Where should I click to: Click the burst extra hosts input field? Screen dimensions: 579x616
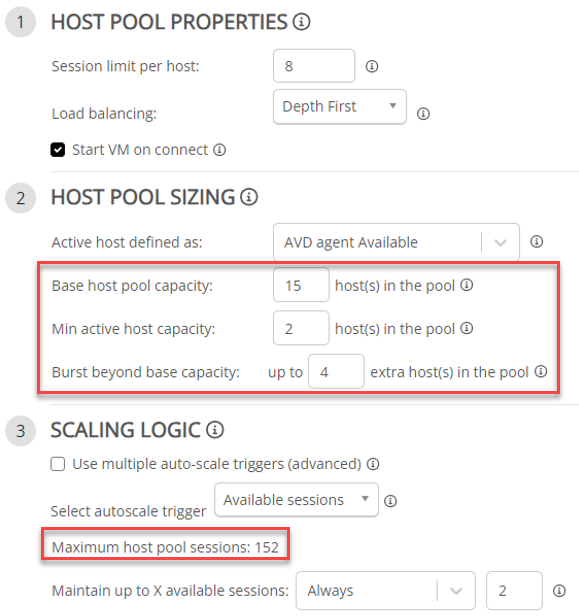[336, 371]
